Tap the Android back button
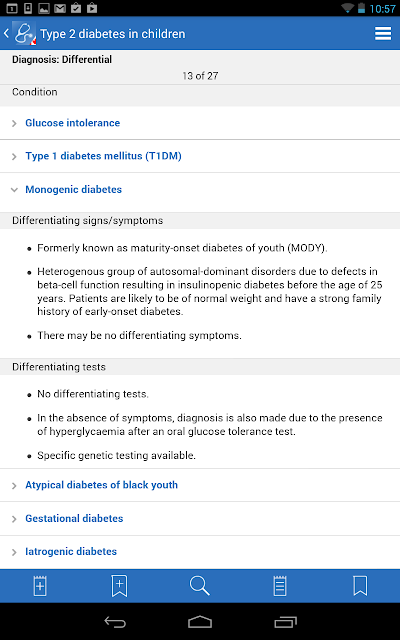 point(115,622)
